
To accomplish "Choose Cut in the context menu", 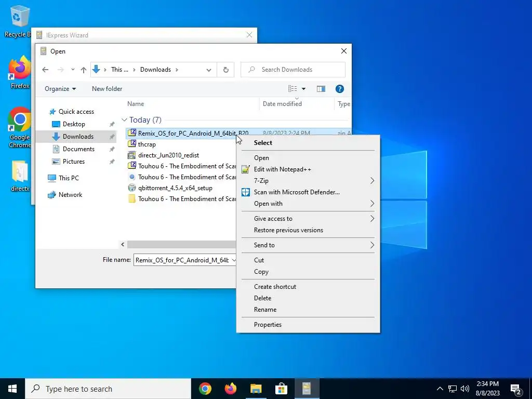I will tap(308, 260).
